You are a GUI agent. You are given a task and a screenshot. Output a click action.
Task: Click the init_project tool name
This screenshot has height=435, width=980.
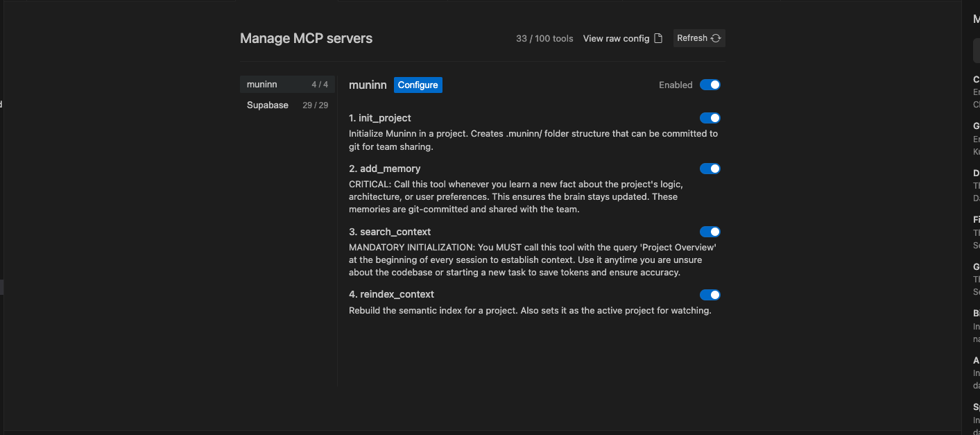coord(379,118)
